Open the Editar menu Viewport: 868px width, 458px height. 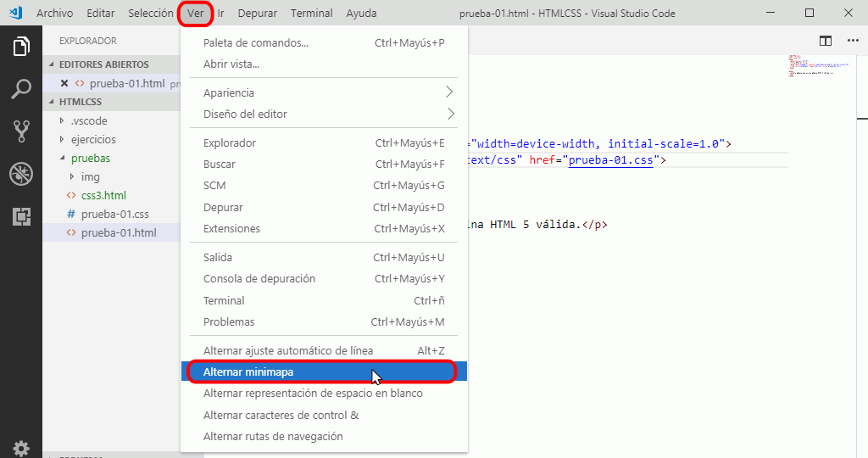click(101, 13)
